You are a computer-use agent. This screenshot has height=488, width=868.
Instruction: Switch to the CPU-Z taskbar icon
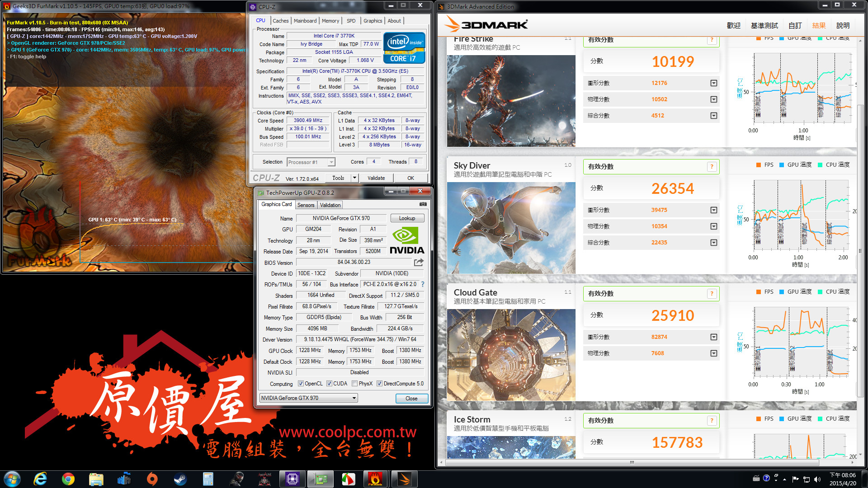[292, 479]
